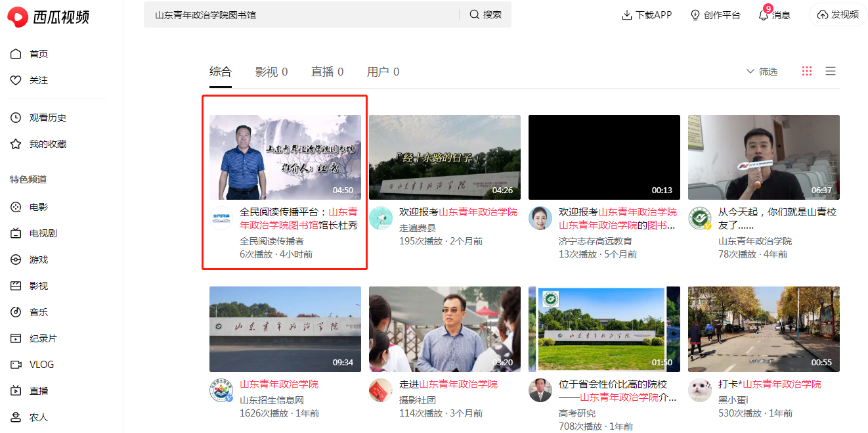Open 观看历史 watch history clock icon
868x433 pixels.
tap(16, 118)
